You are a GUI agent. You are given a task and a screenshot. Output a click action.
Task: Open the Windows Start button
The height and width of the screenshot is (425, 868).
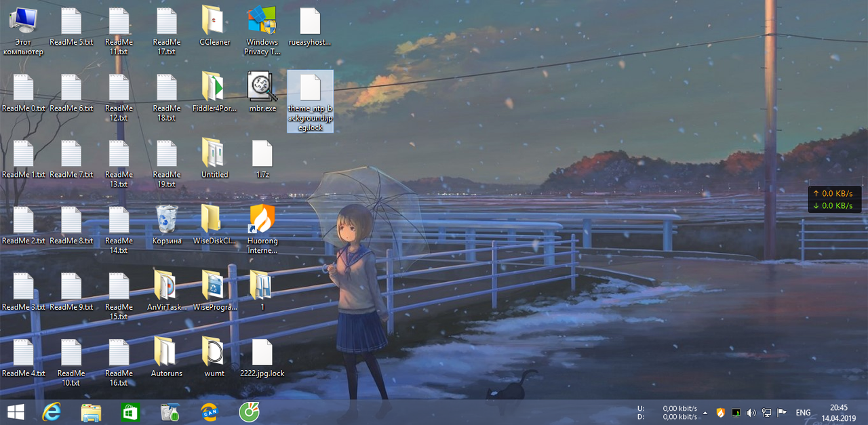point(16,412)
